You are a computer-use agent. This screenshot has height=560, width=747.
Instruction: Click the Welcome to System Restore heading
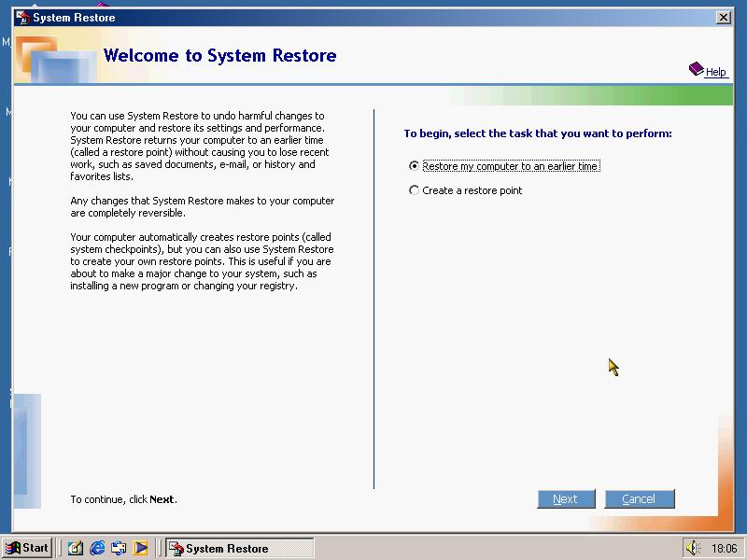click(219, 55)
